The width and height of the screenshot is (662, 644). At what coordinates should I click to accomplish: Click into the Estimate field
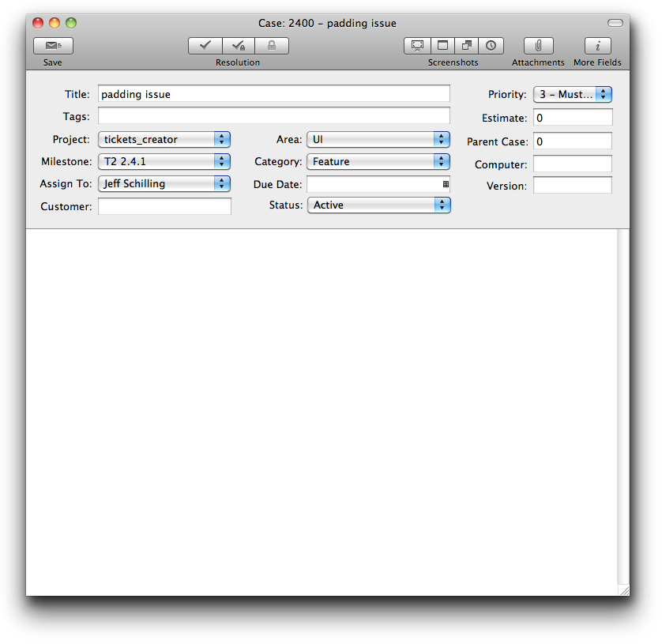(573, 118)
